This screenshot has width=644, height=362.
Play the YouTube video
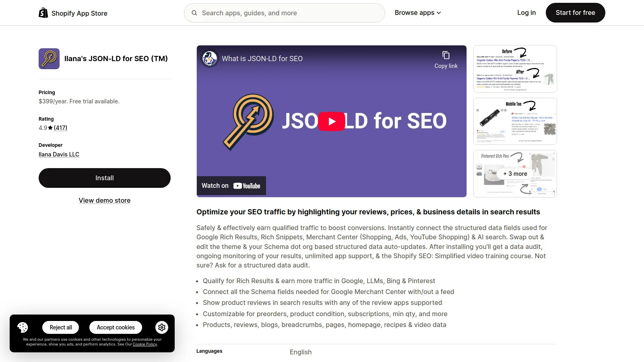[x=332, y=121]
